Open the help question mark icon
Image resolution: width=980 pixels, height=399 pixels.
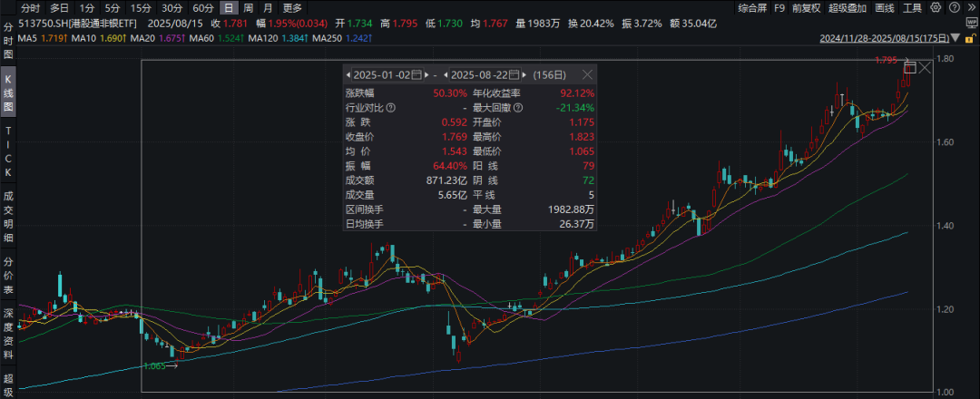tap(955, 7)
